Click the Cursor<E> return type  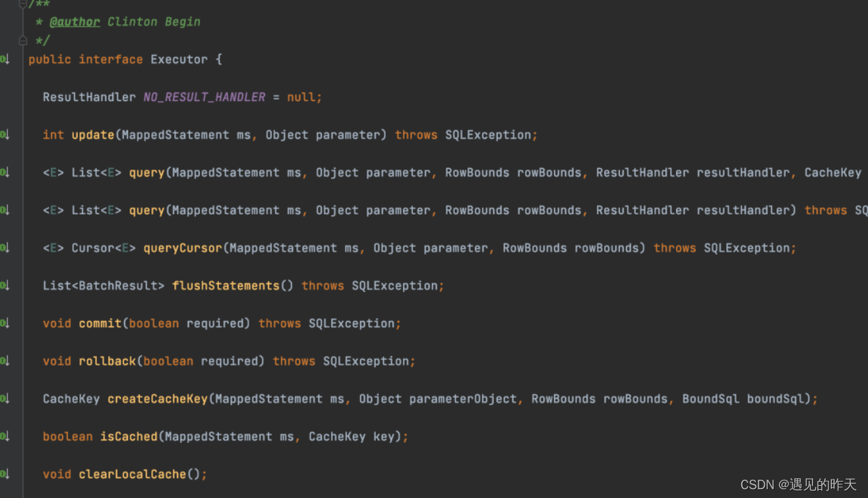[x=104, y=248]
